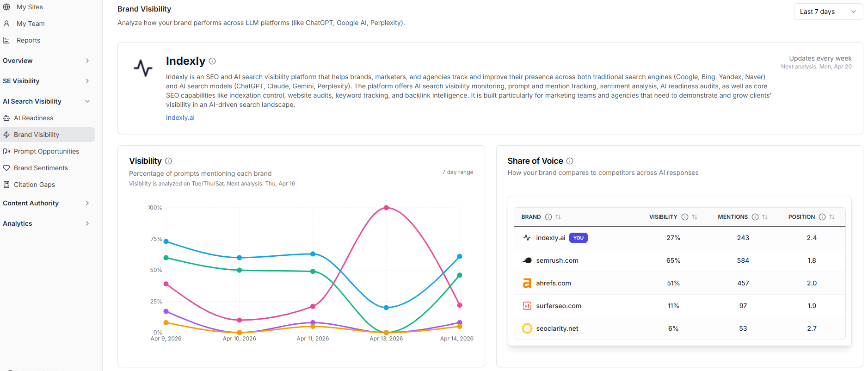868x371 pixels.
Task: Click surferseo.com brand name in table
Action: [x=559, y=306]
